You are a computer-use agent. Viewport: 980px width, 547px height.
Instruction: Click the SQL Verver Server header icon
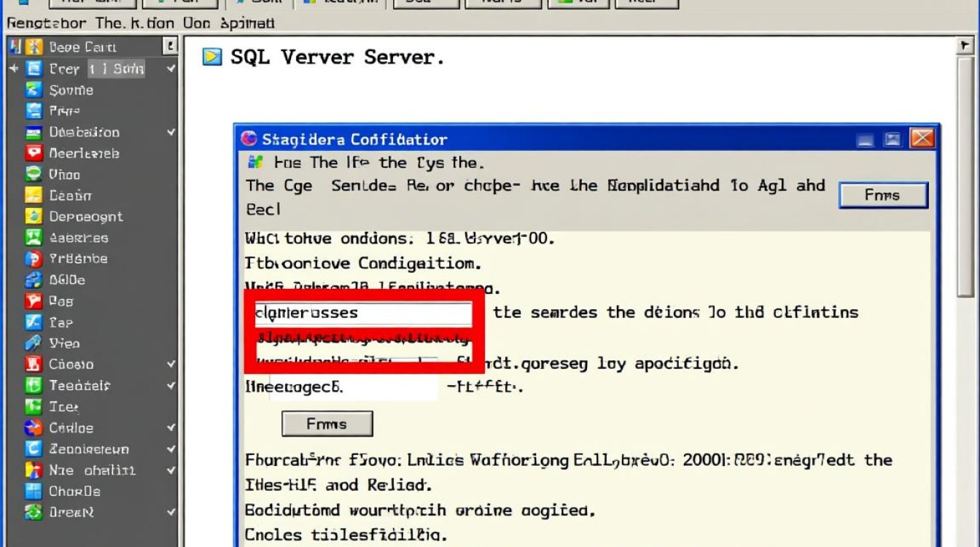click(211, 56)
